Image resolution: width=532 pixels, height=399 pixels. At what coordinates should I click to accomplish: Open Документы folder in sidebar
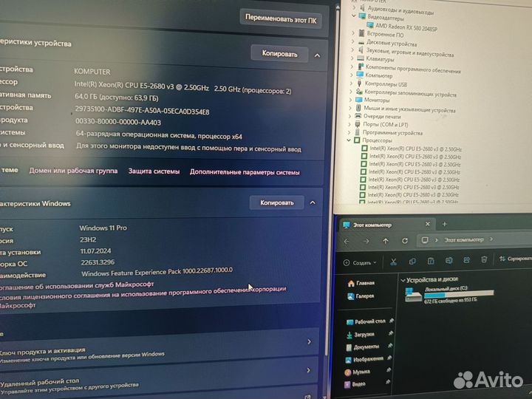coord(362,347)
